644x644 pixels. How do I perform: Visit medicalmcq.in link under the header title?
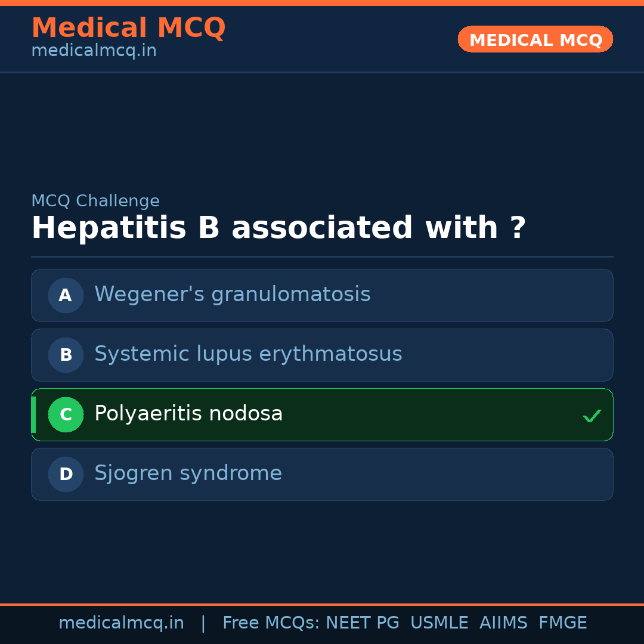point(94,51)
